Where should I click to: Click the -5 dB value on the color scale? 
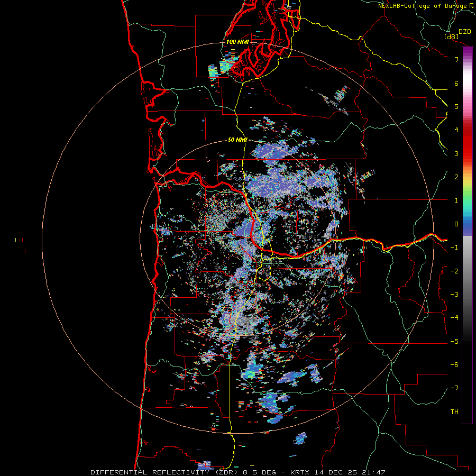[454, 342]
